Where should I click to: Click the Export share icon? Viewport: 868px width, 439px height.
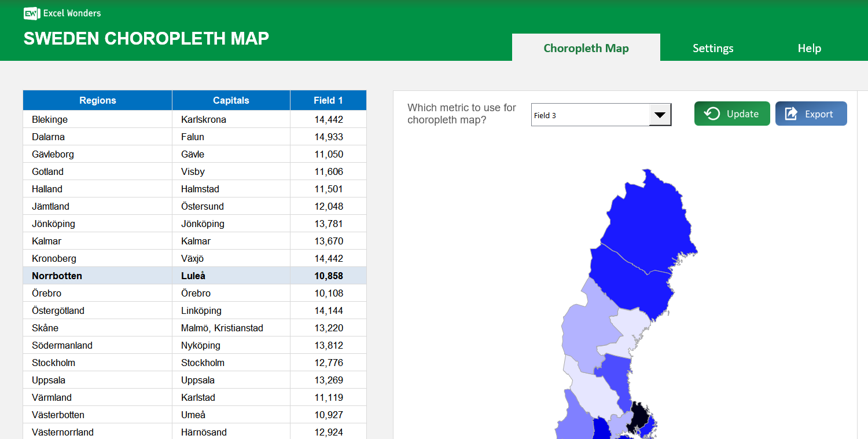(790, 114)
